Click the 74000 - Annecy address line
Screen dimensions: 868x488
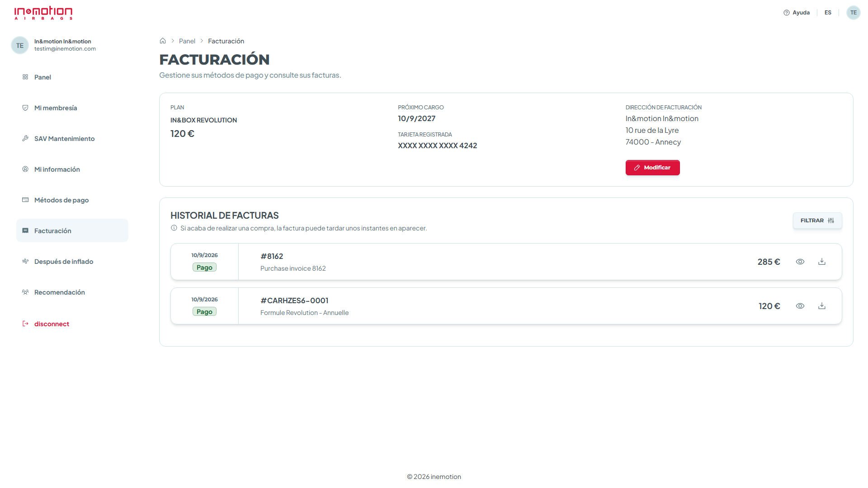click(653, 142)
